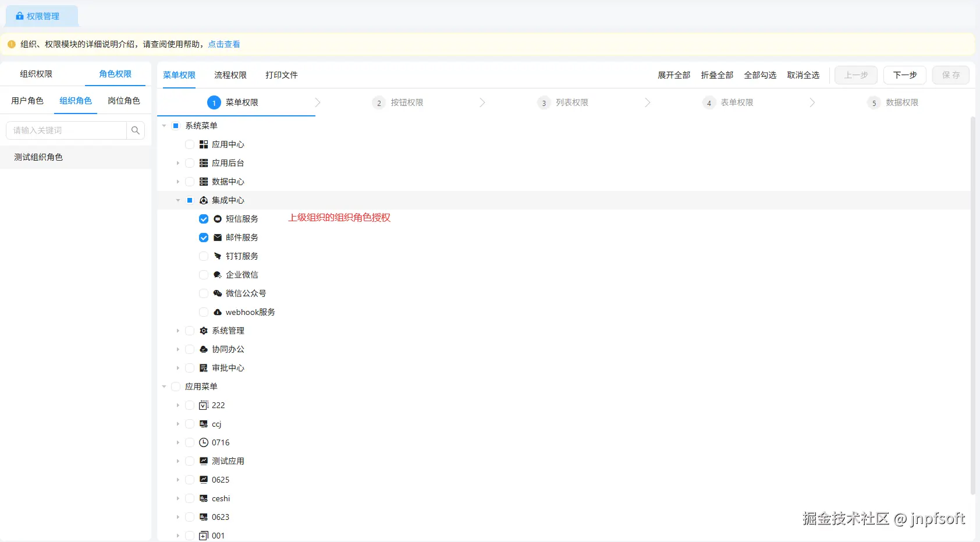The width and height of the screenshot is (980, 542).
Task: Click the keyword search input field
Action: (66, 130)
